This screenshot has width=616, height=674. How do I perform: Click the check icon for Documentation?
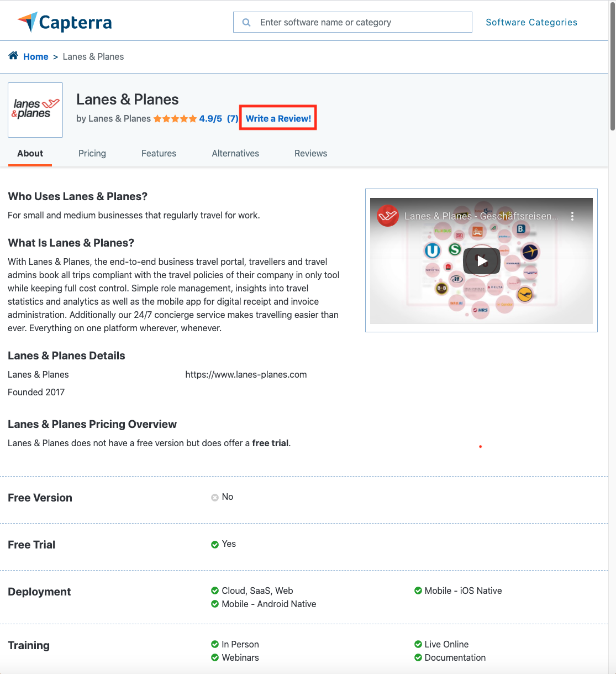pyautogui.click(x=418, y=658)
